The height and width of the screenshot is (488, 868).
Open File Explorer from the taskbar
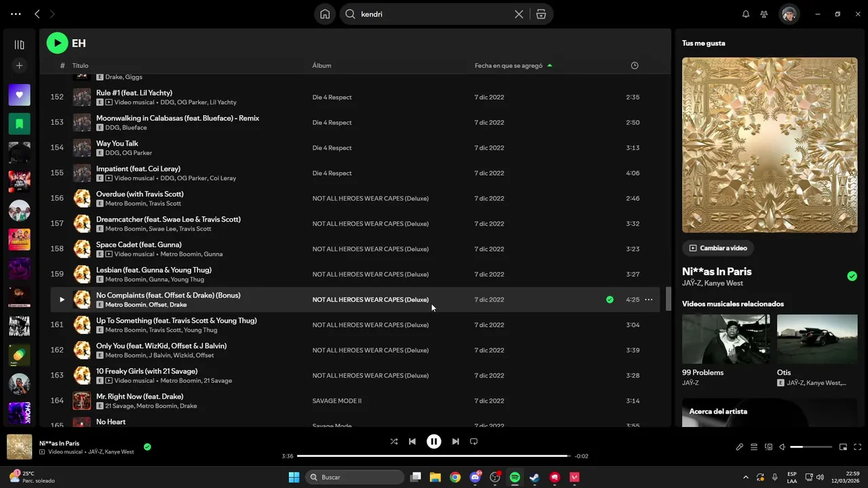coord(435,477)
